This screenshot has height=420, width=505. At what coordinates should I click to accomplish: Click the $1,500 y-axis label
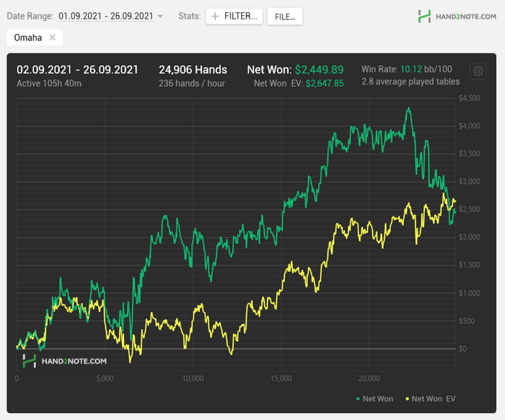pyautogui.click(x=469, y=265)
